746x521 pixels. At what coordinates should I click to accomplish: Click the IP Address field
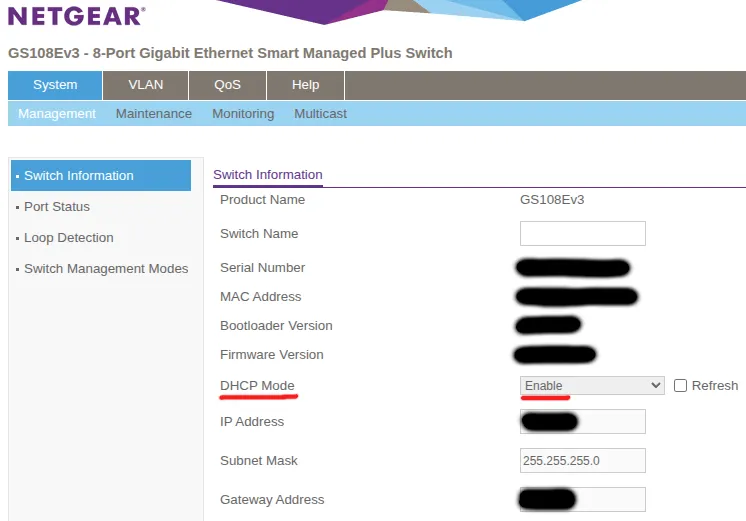click(x=582, y=422)
